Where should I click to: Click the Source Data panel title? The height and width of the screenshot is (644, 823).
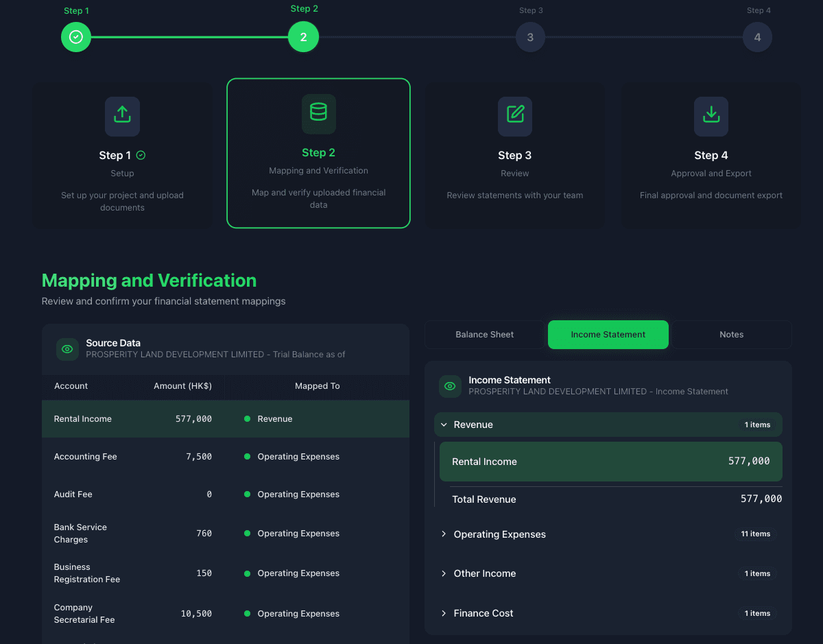tap(113, 343)
